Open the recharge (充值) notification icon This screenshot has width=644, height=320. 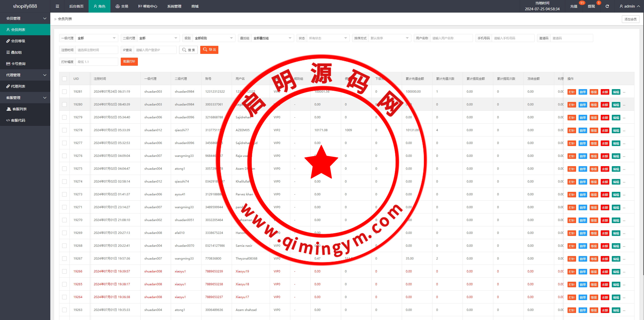(574, 6)
